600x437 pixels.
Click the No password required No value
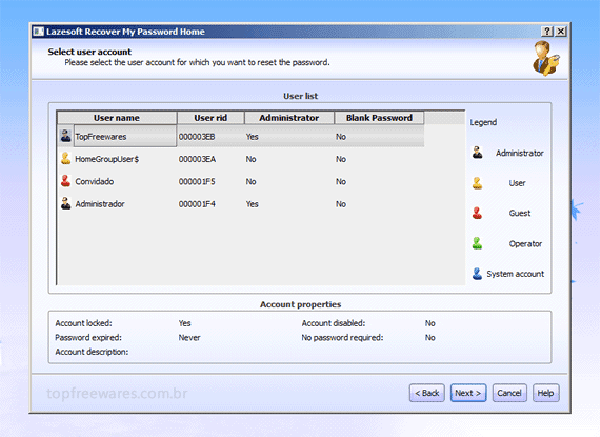coord(430,338)
